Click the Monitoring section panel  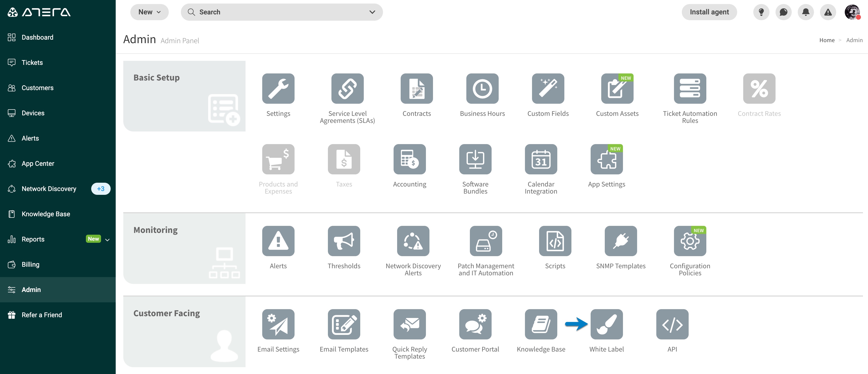184,248
